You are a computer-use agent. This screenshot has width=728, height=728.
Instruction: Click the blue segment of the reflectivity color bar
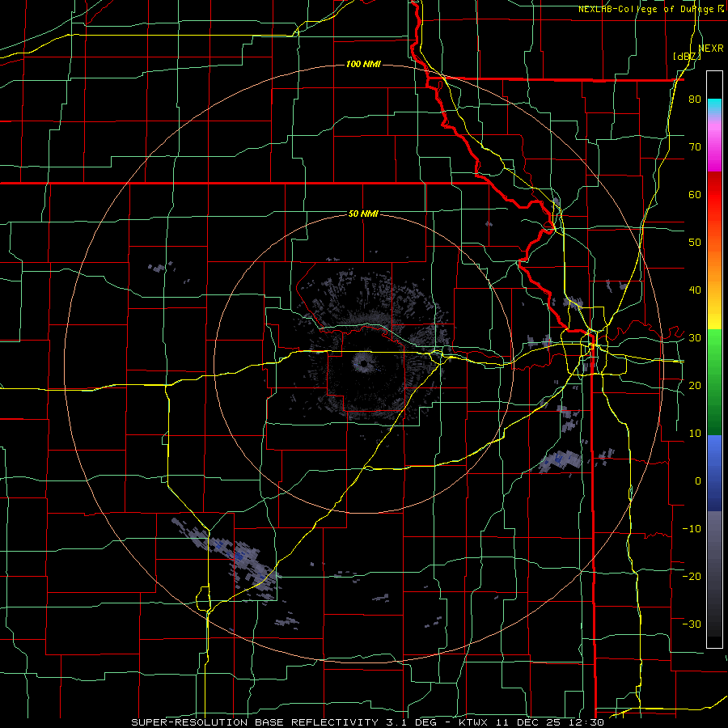[714, 472]
